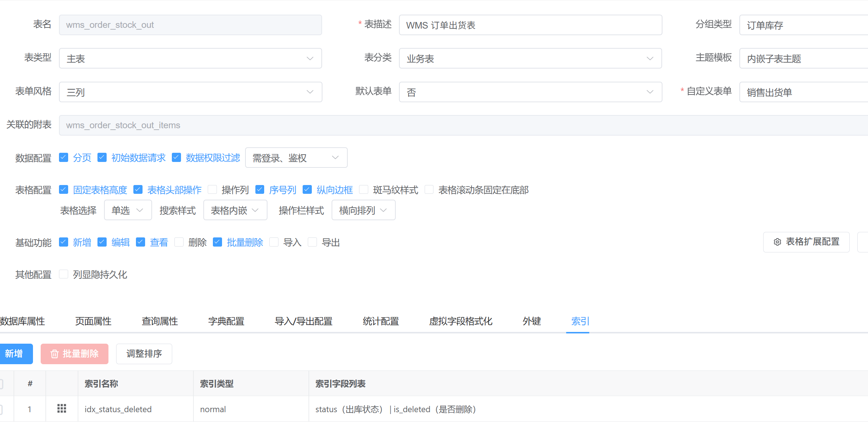This screenshot has width=868, height=436.
Task: Click the 表类型 dropdown chevron arrow
Action: tap(310, 58)
